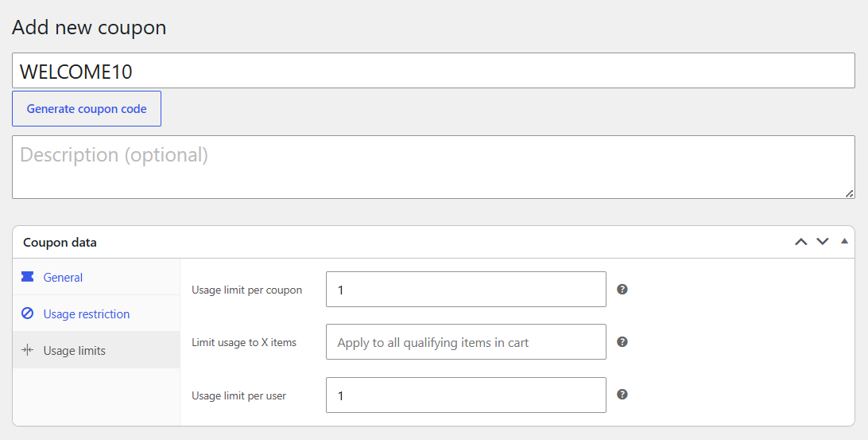The height and width of the screenshot is (440, 868).
Task: Click the description textarea resize handle
Action: point(849,193)
